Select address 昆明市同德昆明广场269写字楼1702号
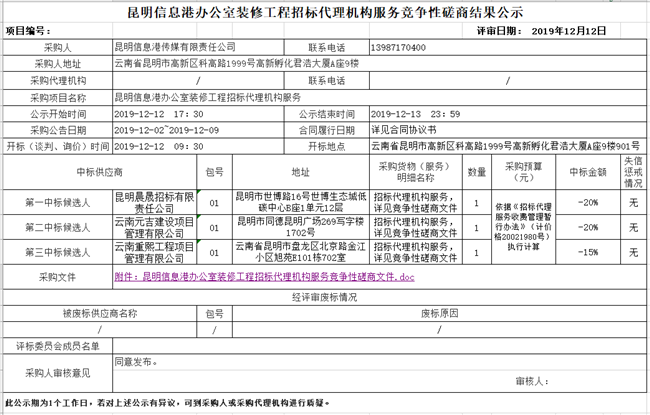650x415 pixels. (x=301, y=228)
